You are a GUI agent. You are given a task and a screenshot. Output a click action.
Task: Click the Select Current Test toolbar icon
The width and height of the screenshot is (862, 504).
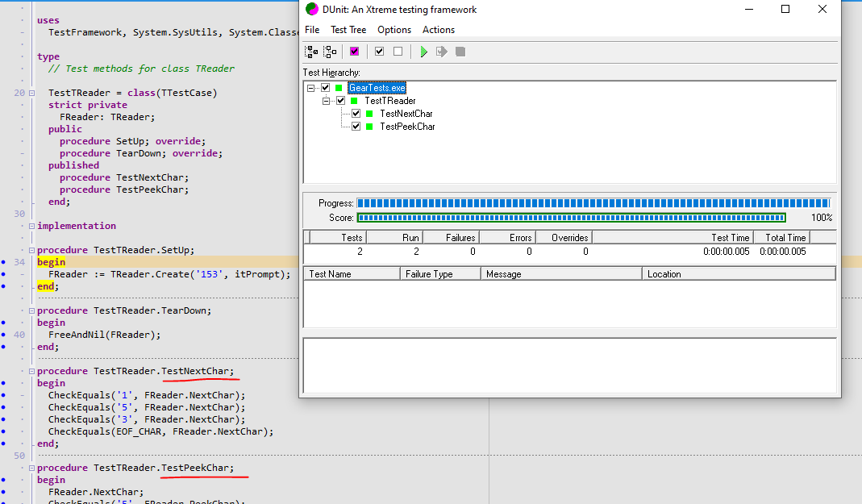tap(379, 52)
